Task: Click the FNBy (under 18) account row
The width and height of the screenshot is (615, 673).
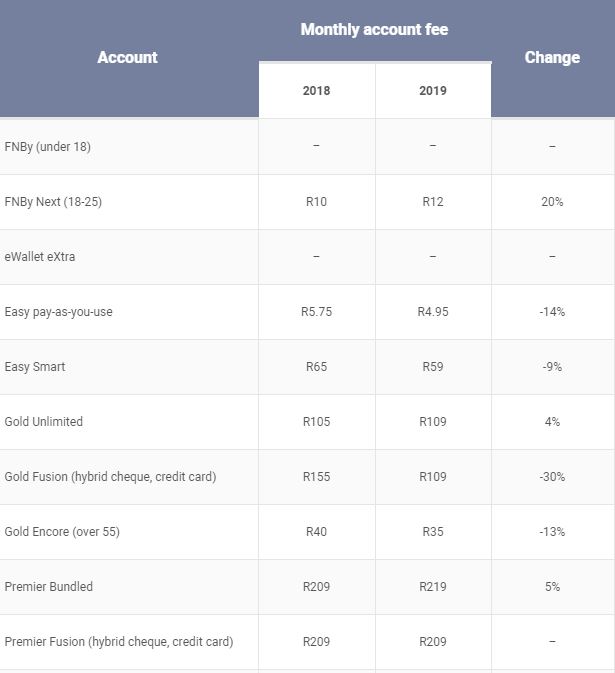Action: point(47,147)
